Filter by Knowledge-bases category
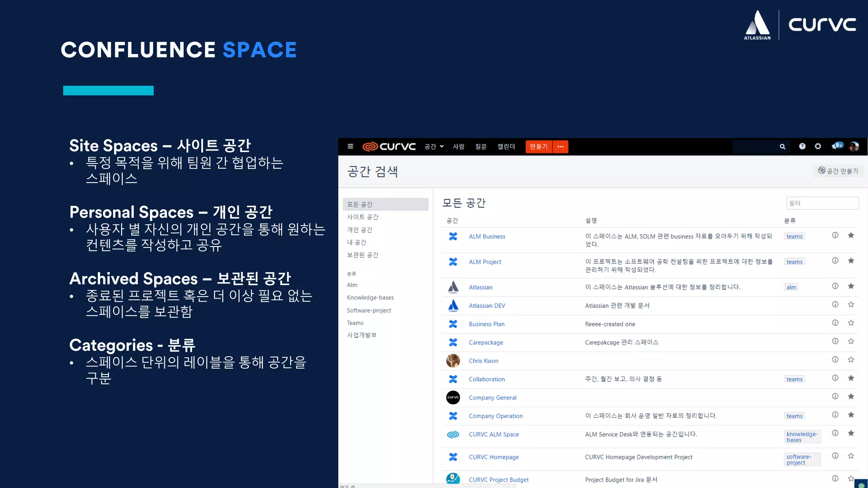The width and height of the screenshot is (868, 488). (x=370, y=298)
